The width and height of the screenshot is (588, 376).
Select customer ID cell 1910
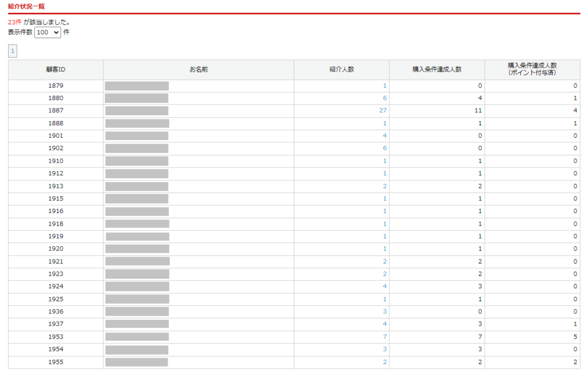[56, 161]
